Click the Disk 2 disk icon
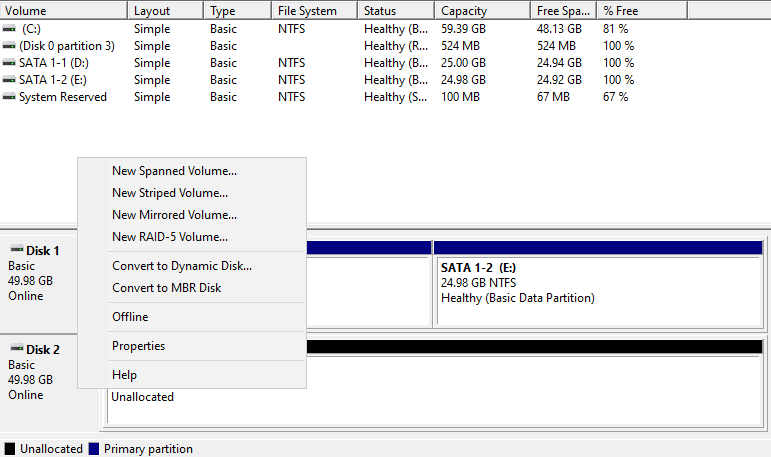This screenshot has width=771, height=457. [x=17, y=348]
